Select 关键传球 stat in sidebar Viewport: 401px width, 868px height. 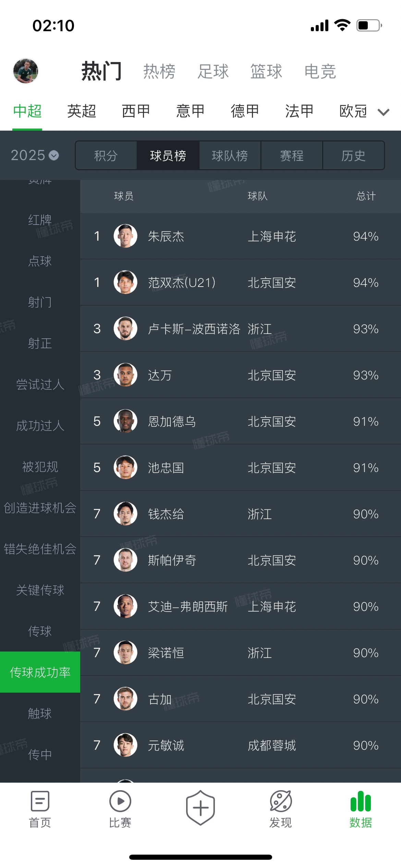click(40, 590)
